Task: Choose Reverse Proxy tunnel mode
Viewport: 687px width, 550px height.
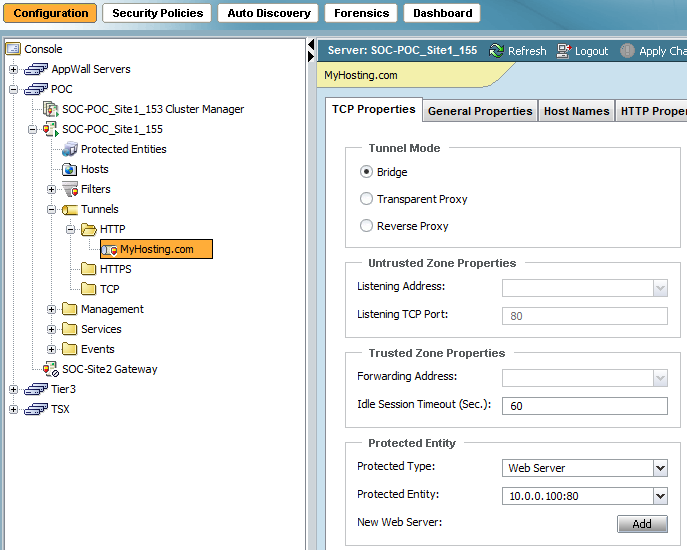Action: (366, 226)
